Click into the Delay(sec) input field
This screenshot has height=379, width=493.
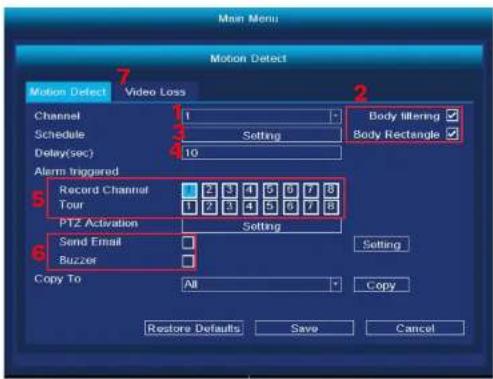coord(261,153)
